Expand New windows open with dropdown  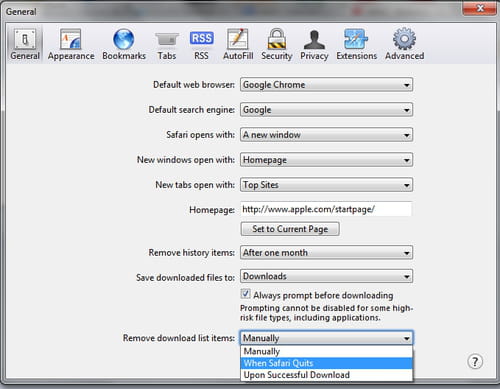pyautogui.click(x=326, y=160)
